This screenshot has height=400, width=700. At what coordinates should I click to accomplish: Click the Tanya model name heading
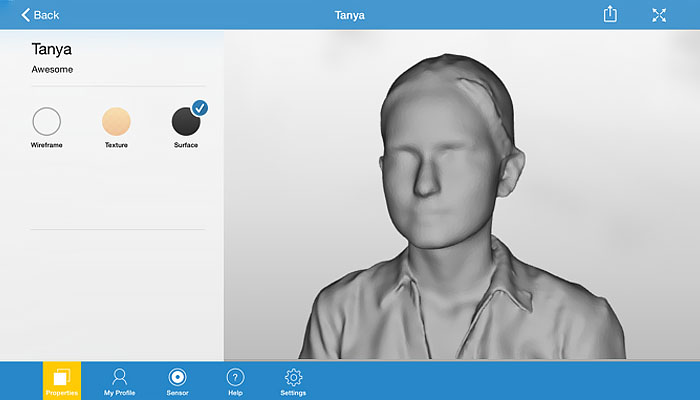click(51, 49)
